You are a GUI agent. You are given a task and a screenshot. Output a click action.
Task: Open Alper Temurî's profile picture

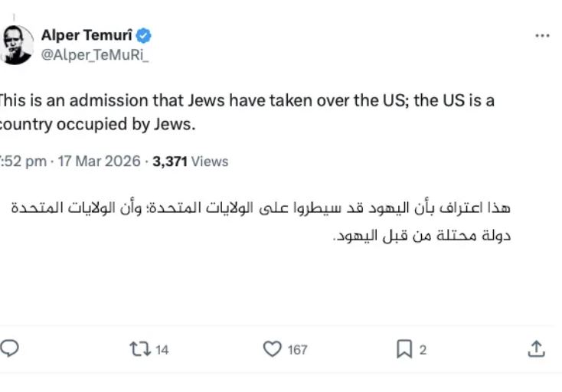coord(17,44)
